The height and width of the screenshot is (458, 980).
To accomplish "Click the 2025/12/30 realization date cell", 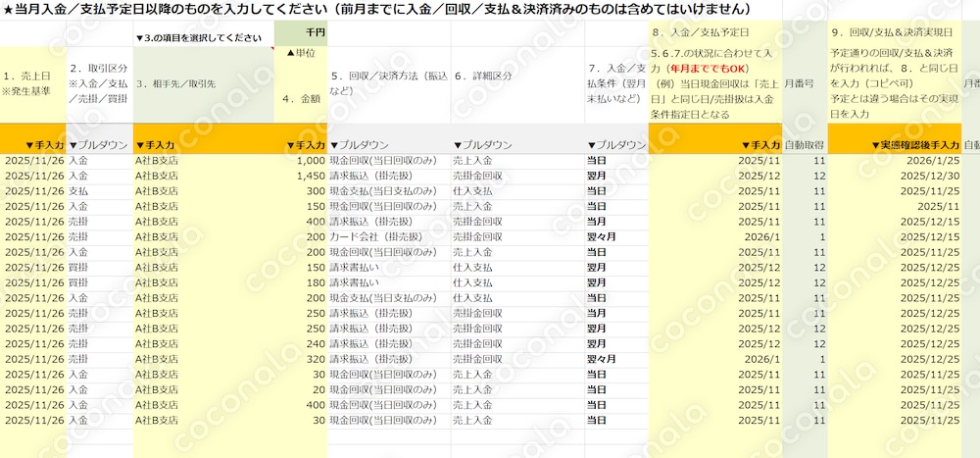I will click(x=895, y=176).
